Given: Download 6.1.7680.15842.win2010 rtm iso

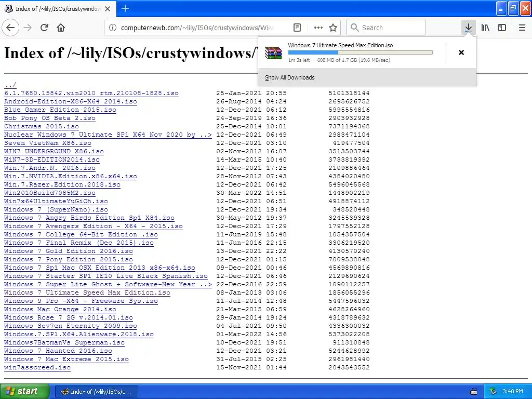Looking at the screenshot, I should click(91, 93).
